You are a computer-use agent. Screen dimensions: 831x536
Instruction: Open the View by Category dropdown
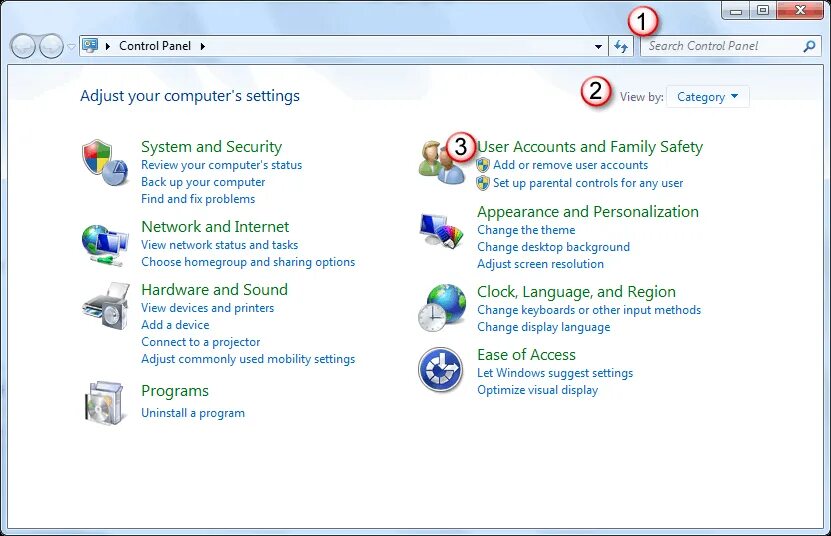(708, 97)
